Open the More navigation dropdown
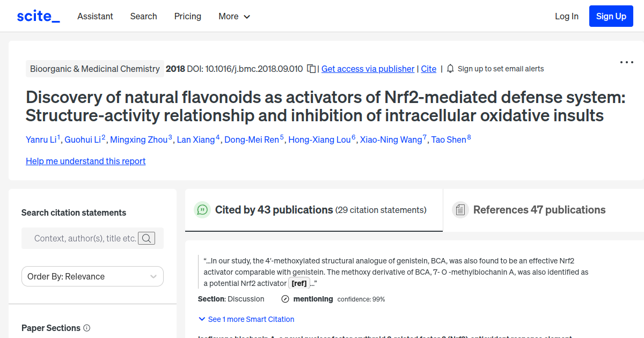 coord(234,16)
